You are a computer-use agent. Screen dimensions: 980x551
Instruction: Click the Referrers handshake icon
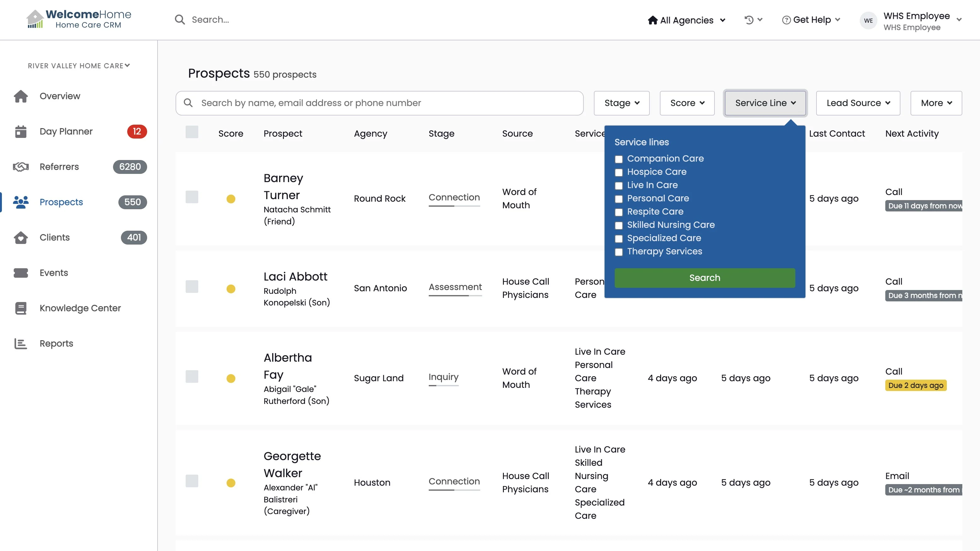(x=21, y=167)
